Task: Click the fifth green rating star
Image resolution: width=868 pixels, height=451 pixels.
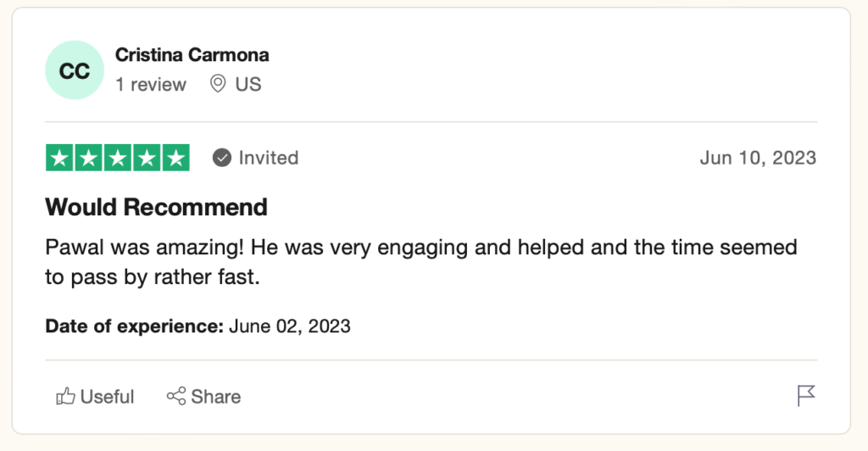Action: (x=175, y=158)
